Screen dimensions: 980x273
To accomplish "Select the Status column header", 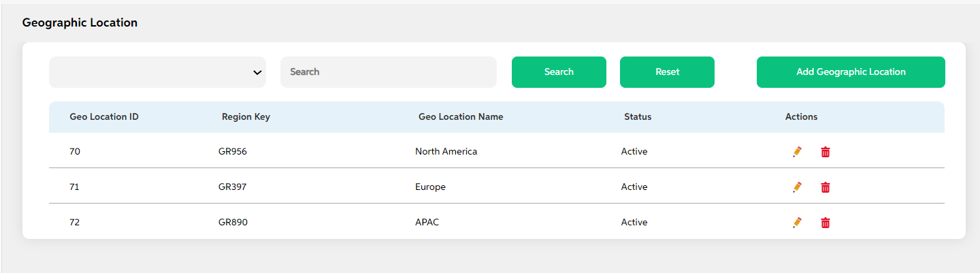I will [638, 117].
